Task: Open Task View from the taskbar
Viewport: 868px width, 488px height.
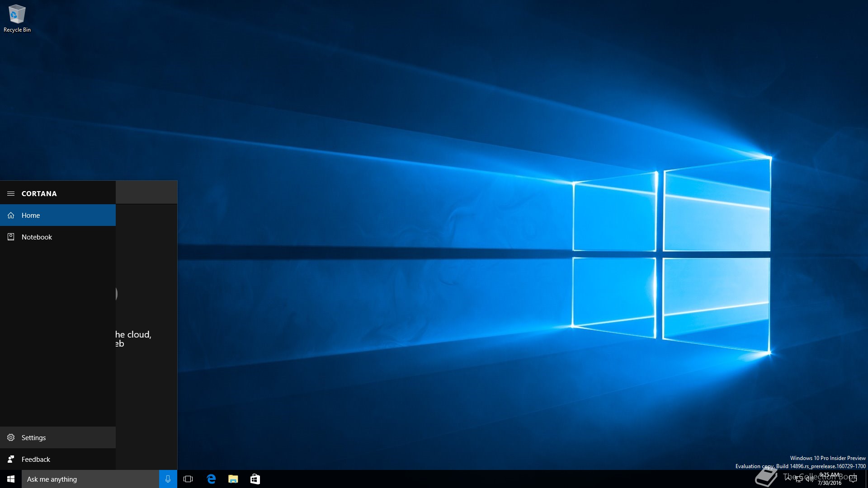Action: tap(188, 479)
